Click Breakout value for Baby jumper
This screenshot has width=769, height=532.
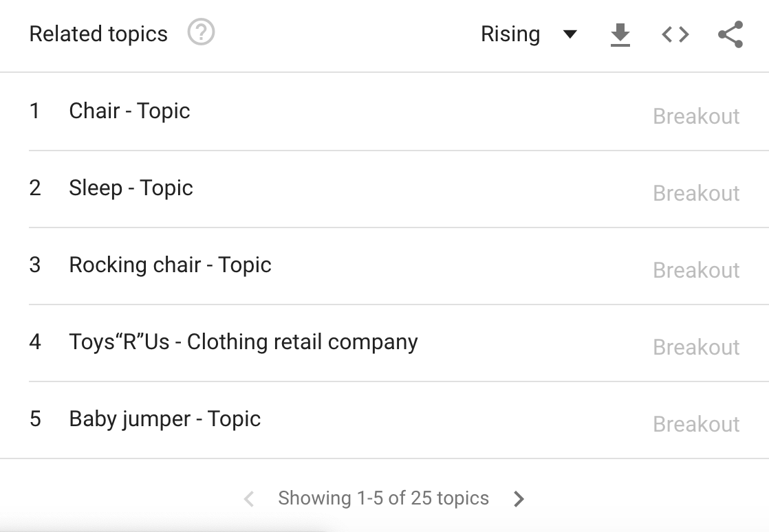[696, 424]
